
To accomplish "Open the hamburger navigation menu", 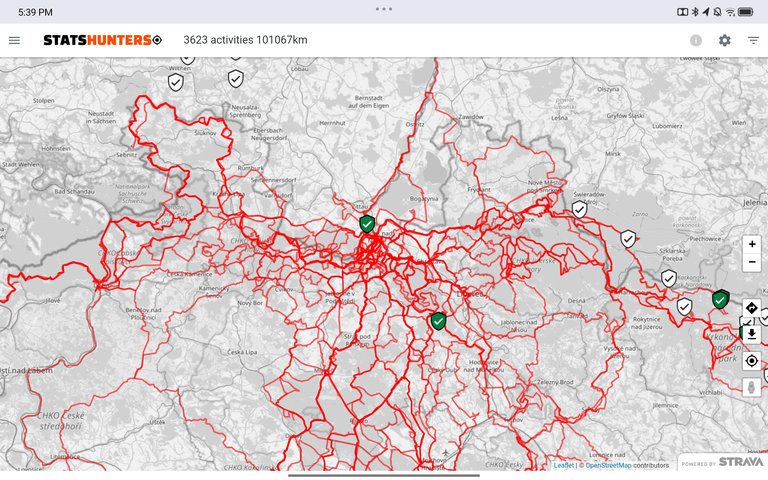I will [14, 40].
